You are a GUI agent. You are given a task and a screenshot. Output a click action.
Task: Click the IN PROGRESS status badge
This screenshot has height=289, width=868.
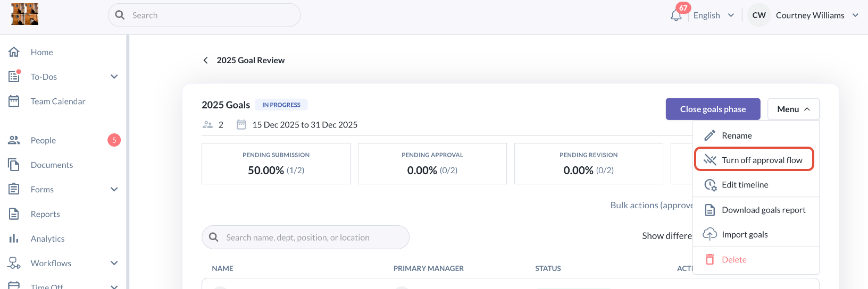281,105
